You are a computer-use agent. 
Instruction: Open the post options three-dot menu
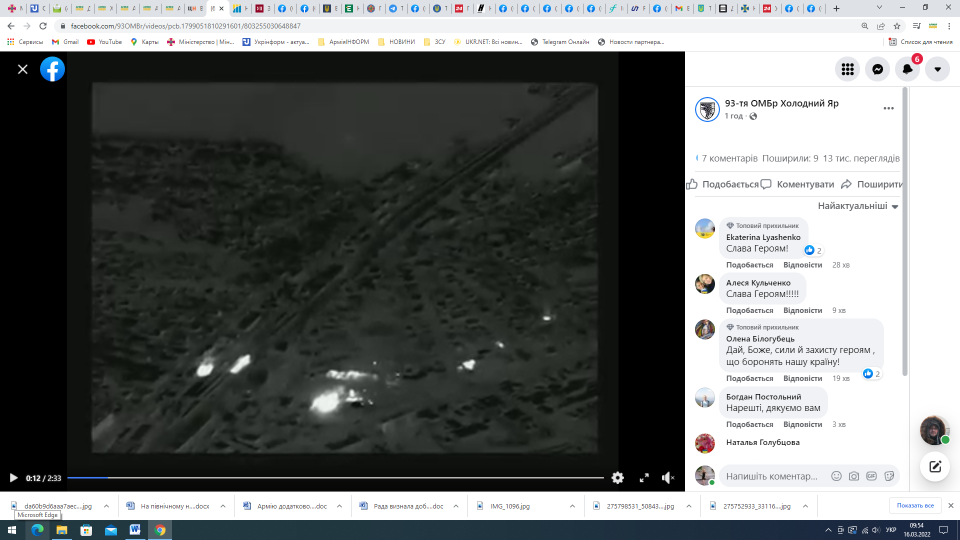888,108
